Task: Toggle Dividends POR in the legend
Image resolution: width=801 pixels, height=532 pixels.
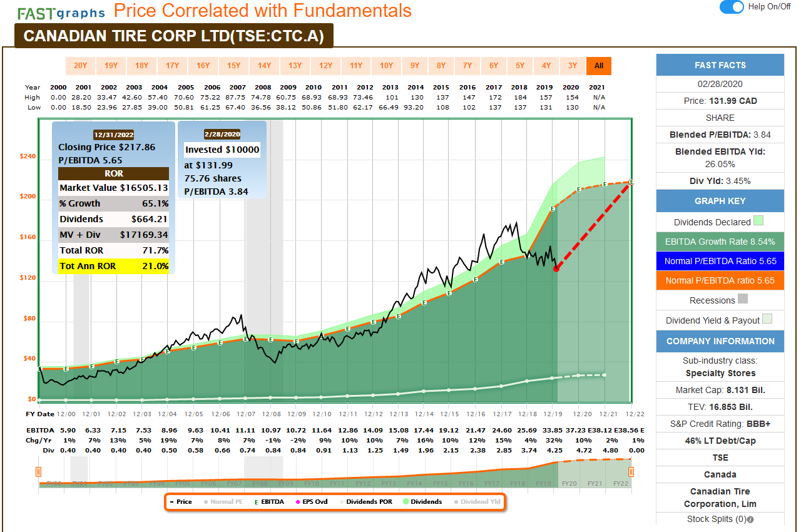Action: [x=365, y=502]
